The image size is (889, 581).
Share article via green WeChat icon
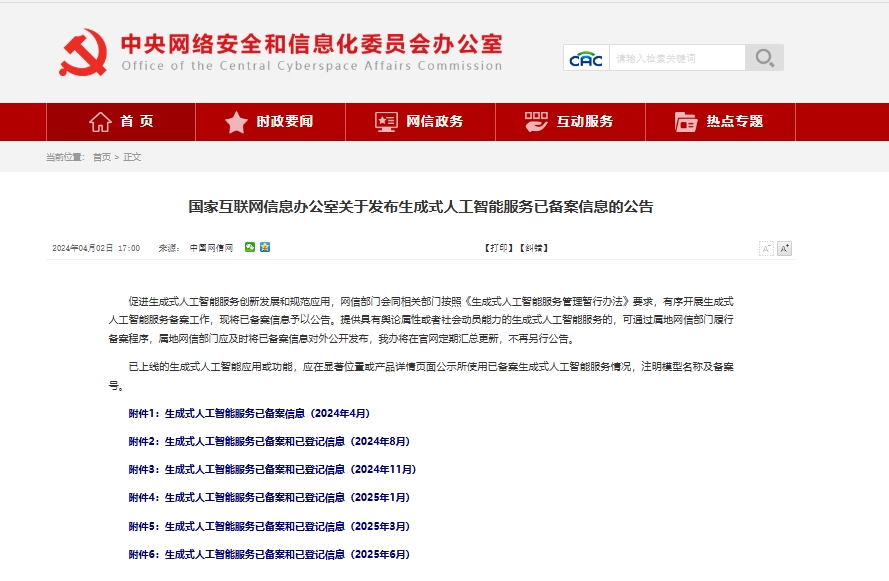point(249,247)
